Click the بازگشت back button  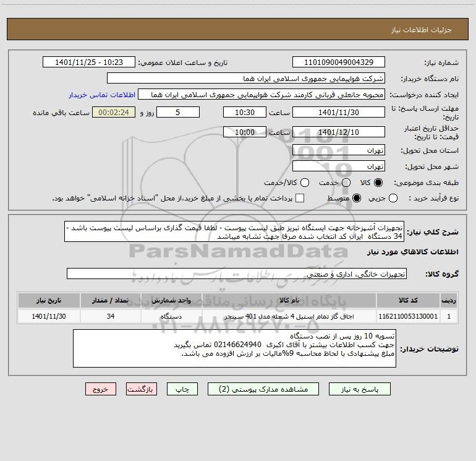click(x=142, y=389)
